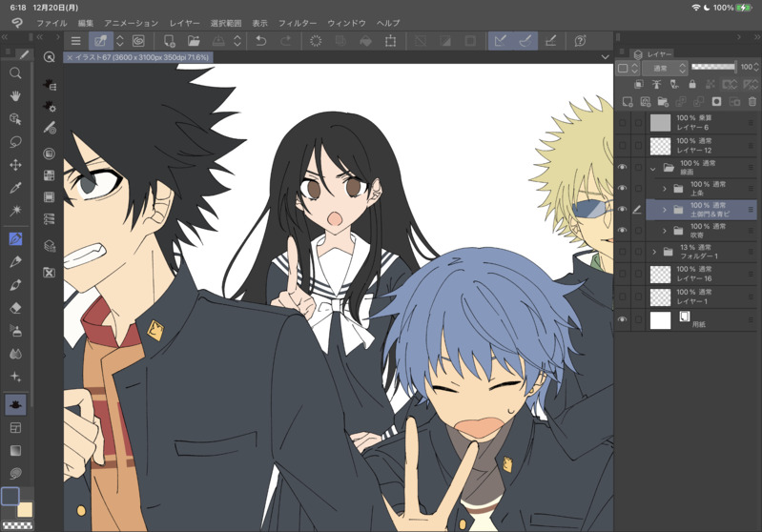Select the Move layer tool

(15, 165)
